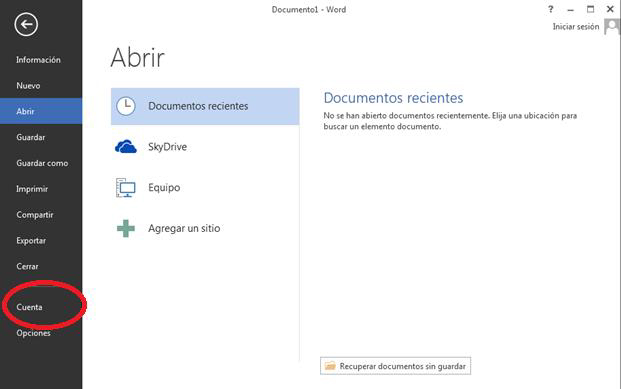The image size is (621, 389).
Task: Click the help question mark icon
Action: (x=551, y=9)
